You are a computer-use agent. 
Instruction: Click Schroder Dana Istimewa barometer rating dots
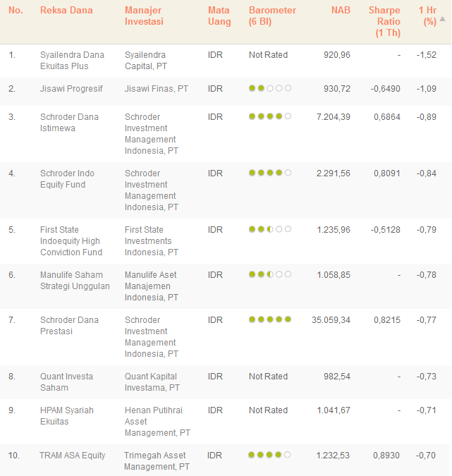point(269,117)
